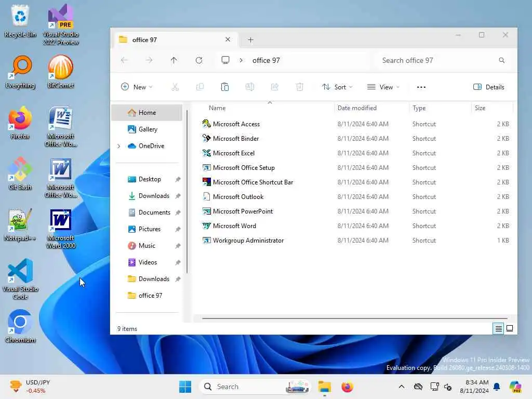
Task: Click the Delete trash icon
Action: click(x=300, y=87)
